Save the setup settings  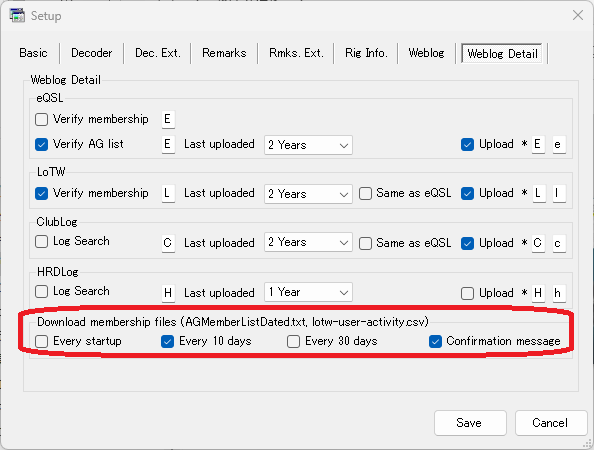tap(470, 423)
